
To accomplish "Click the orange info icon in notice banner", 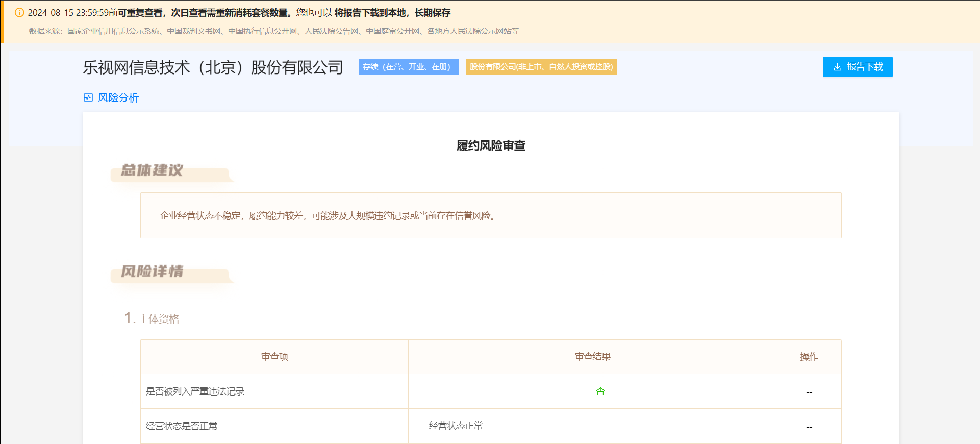I will 19,13.
